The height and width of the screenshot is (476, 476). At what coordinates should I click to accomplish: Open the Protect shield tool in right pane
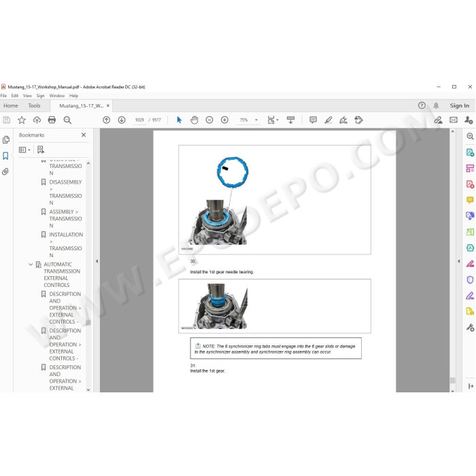click(470, 279)
